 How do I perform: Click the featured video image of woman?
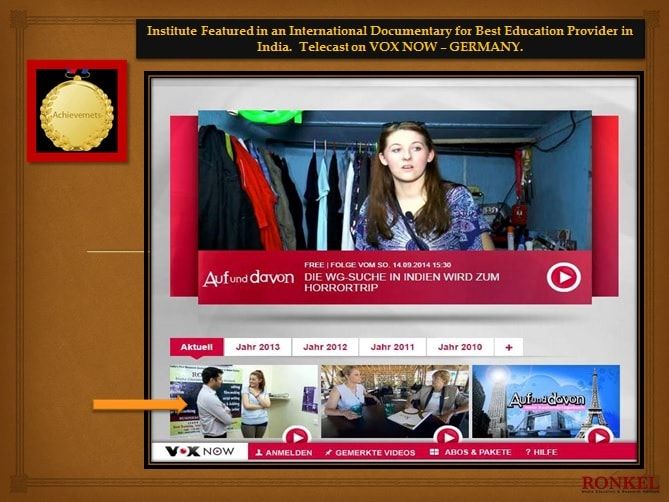point(395,180)
